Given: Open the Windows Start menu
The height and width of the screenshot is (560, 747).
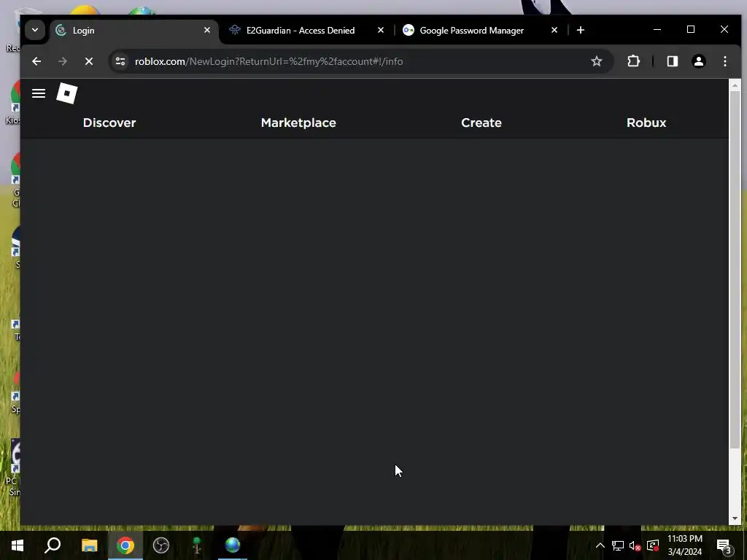Looking at the screenshot, I should [18, 545].
